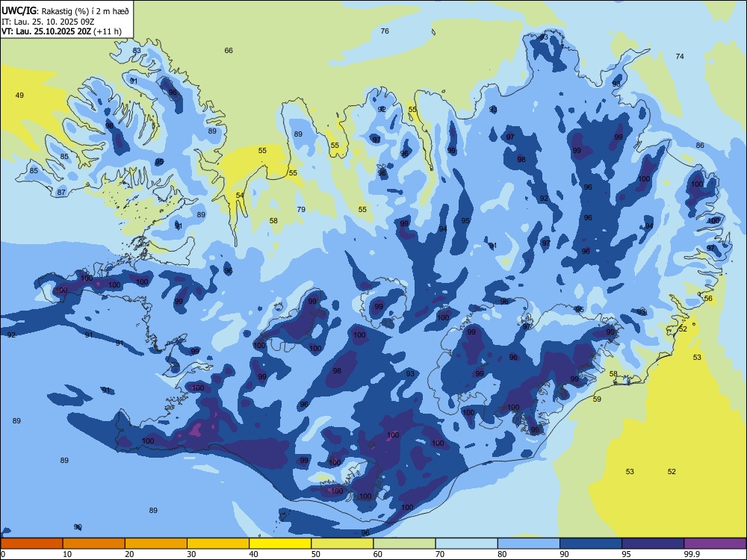
Task: Click the map value '59' on the map
Action: click(x=597, y=399)
